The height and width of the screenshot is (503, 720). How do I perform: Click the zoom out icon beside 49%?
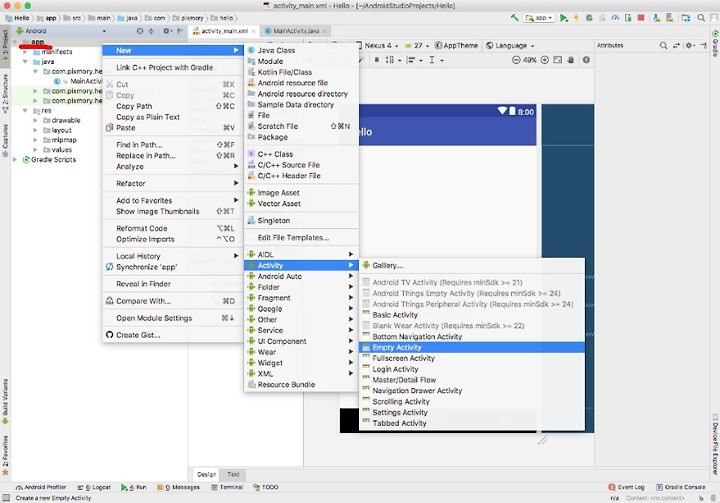click(516, 60)
